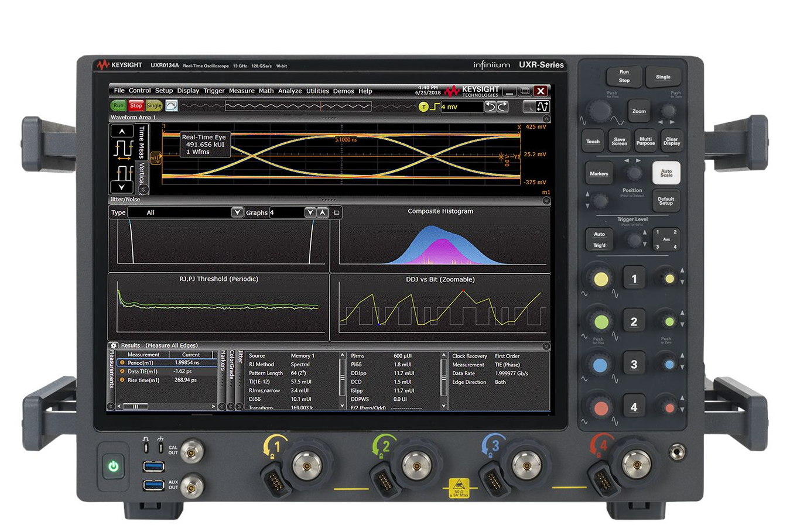
Task: Click the trigger level field showing 4 mV
Action: pyautogui.click(x=461, y=107)
